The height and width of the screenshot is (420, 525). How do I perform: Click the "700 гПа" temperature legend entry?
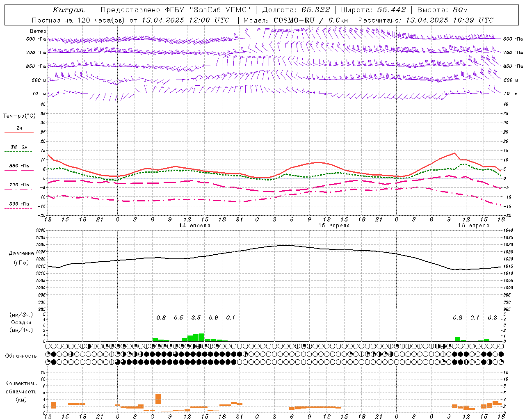19,185
